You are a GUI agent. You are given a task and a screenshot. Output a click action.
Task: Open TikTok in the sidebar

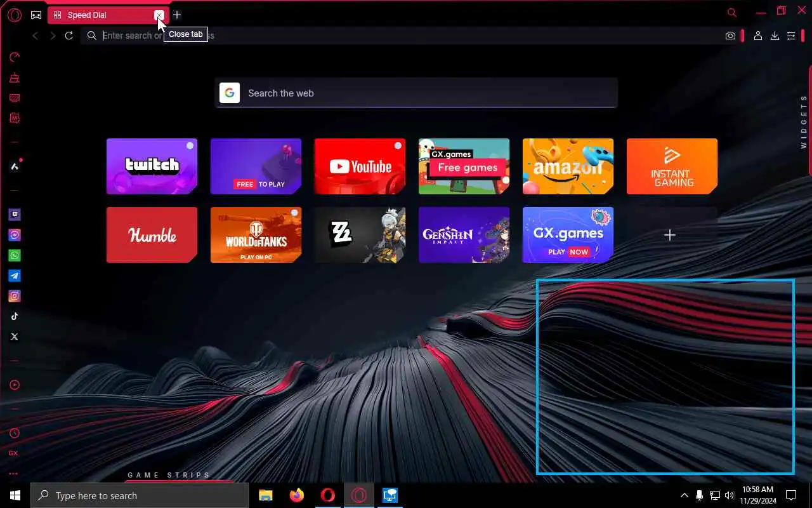(15, 316)
